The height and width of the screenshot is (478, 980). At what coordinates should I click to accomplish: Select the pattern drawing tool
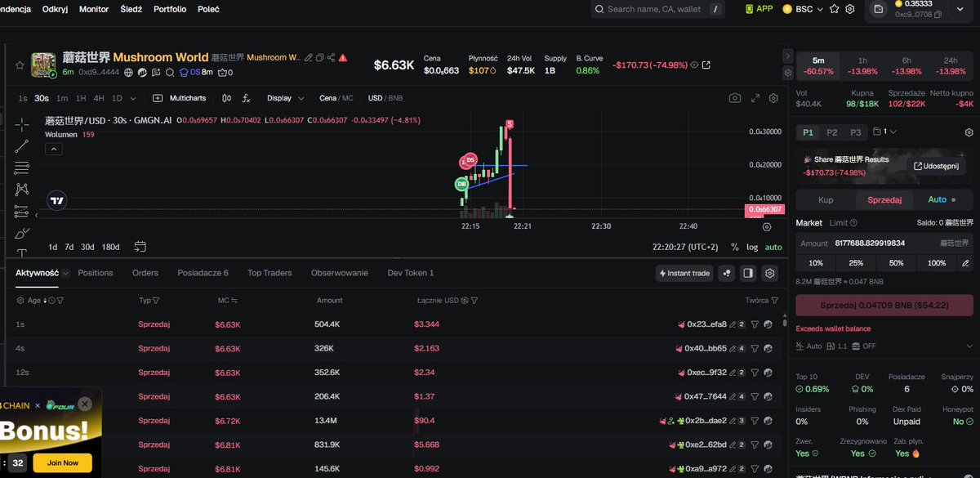coord(22,190)
